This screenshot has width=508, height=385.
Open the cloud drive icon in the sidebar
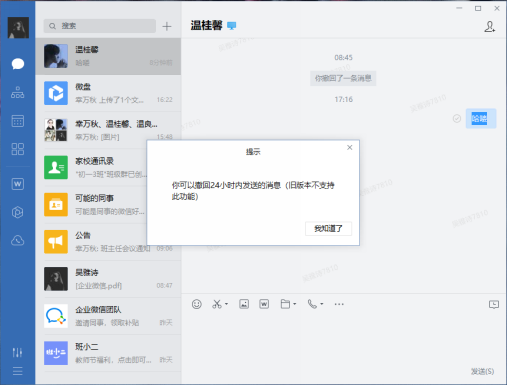pyautogui.click(x=18, y=240)
